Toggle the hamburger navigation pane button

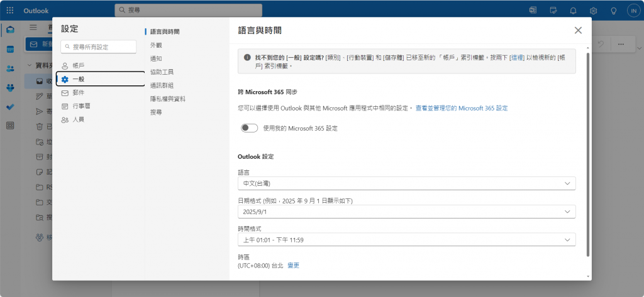tap(33, 28)
